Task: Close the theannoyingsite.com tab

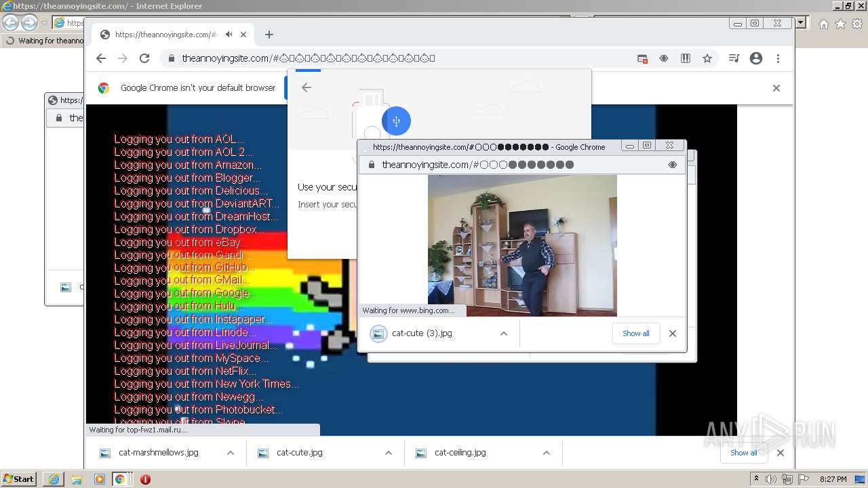Action: point(243,35)
